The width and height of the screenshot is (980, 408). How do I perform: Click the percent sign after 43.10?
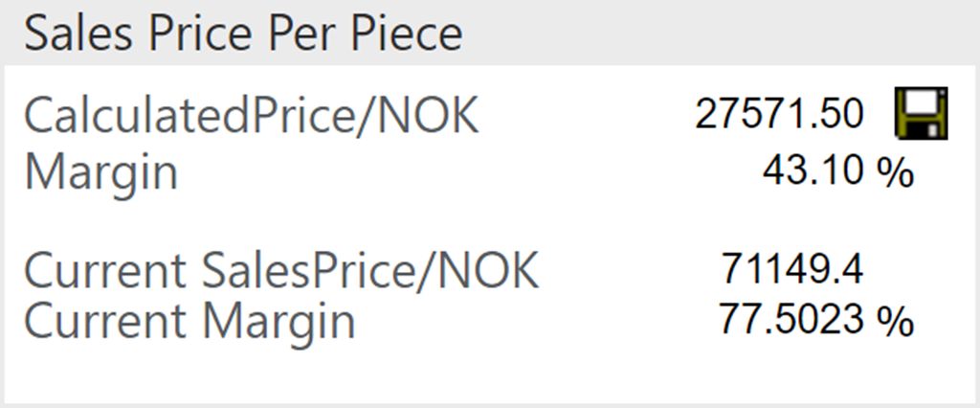click(x=897, y=171)
